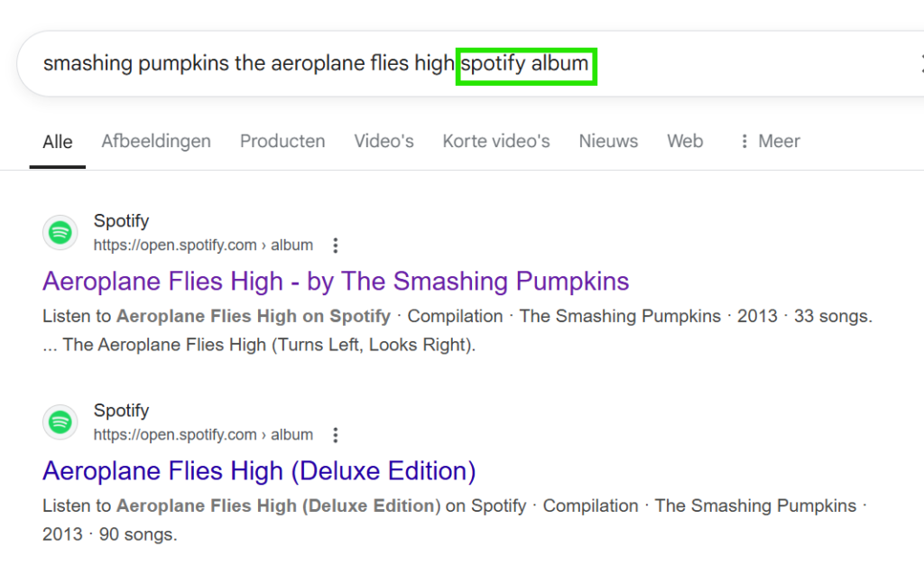Image resolution: width=924 pixels, height=575 pixels.
Task: Click the snippet text mentioning '90 songs'
Action: click(455, 520)
